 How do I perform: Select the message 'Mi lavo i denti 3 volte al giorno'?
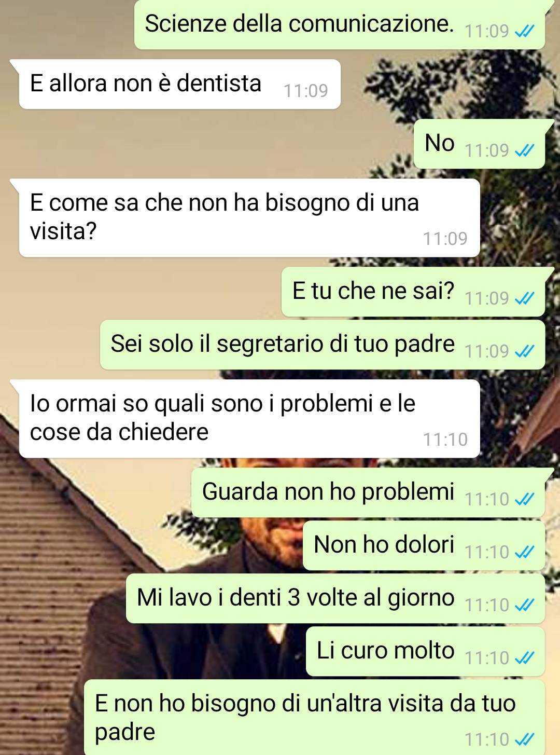[x=335, y=598]
